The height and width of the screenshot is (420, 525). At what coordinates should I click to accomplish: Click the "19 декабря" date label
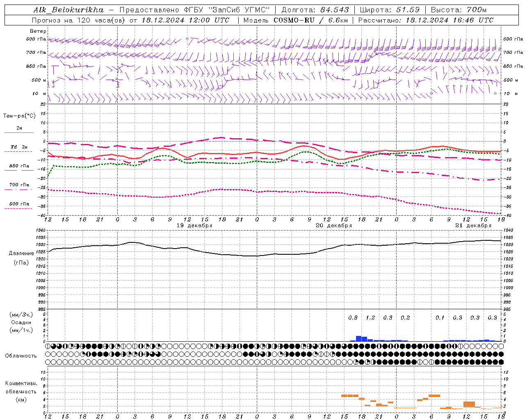point(194,226)
